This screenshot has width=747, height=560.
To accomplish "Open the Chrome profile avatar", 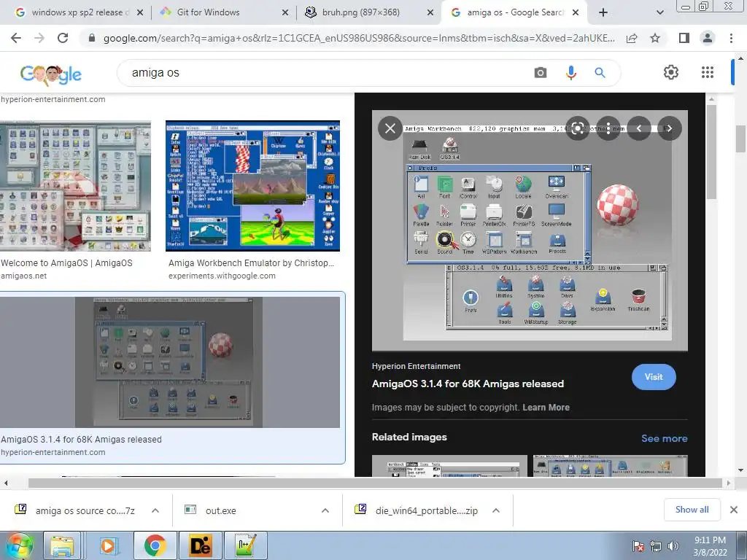I will tap(708, 38).
